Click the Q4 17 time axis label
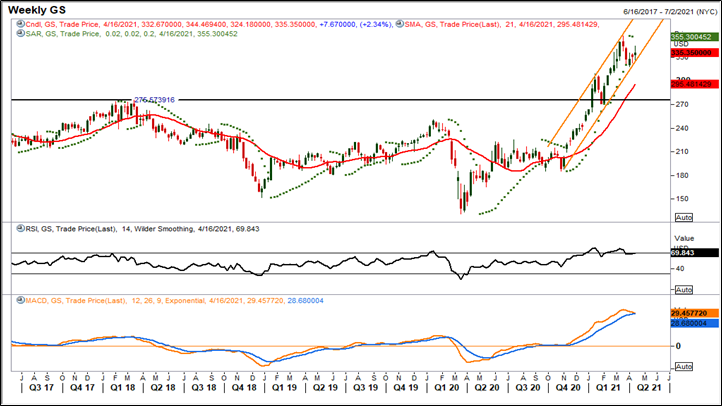Image resolution: width=722 pixels, height=406 pixels. pyautogui.click(x=82, y=388)
